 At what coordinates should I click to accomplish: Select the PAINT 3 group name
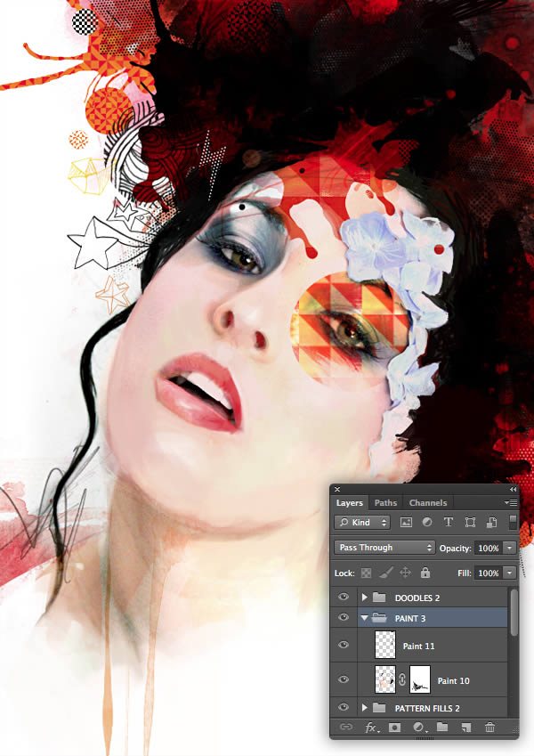point(410,618)
